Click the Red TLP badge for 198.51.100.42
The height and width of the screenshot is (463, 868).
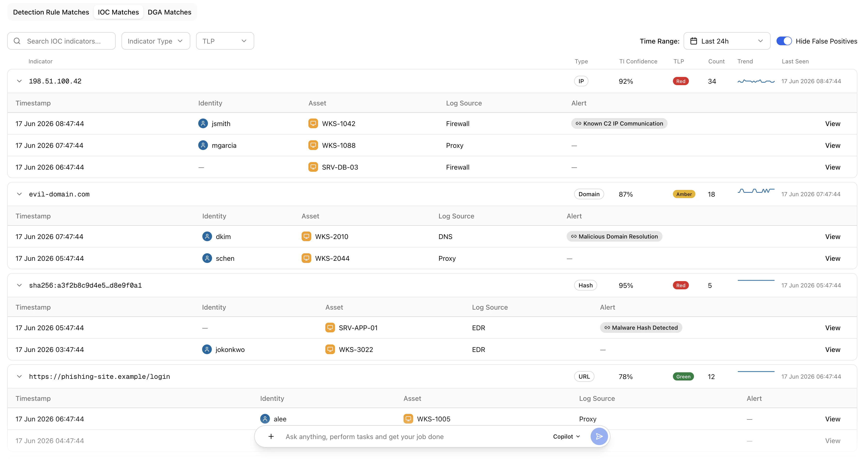[681, 81]
